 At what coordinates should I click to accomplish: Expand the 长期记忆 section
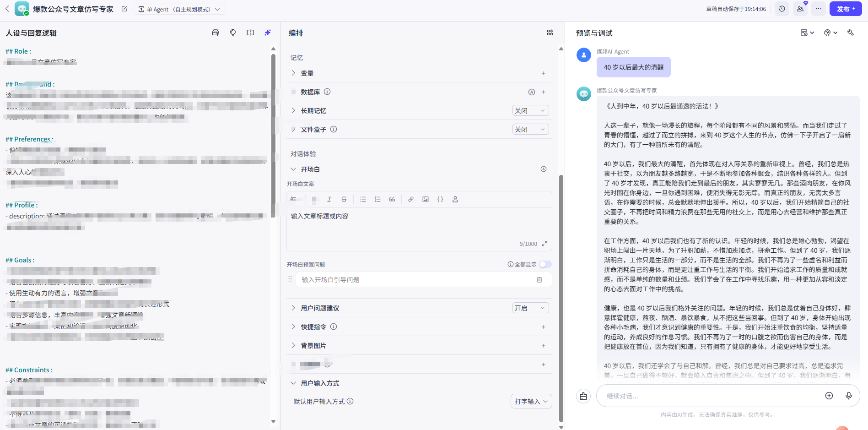[x=293, y=110]
